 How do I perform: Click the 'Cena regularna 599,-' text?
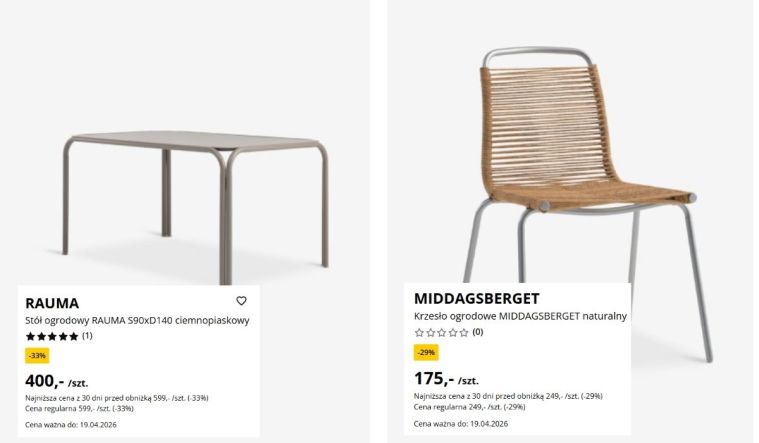78,409
